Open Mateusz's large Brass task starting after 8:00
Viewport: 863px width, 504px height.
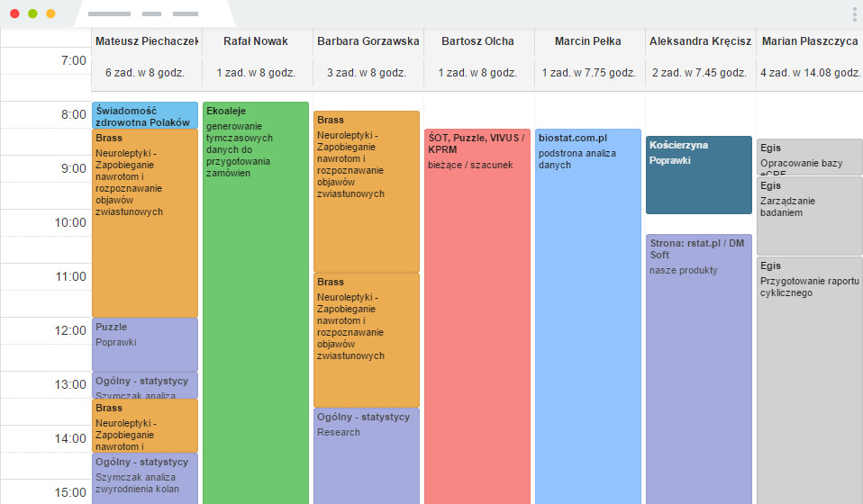coord(145,223)
